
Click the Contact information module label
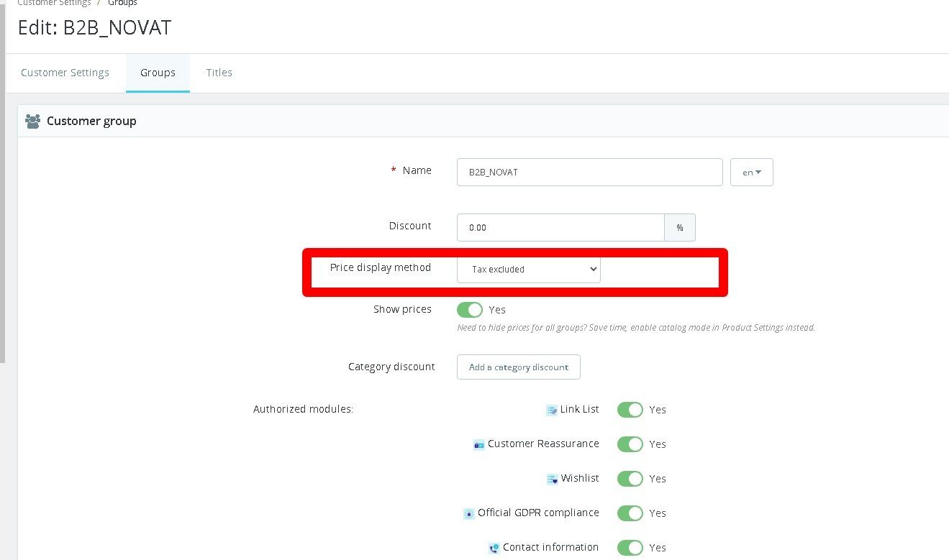(550, 547)
